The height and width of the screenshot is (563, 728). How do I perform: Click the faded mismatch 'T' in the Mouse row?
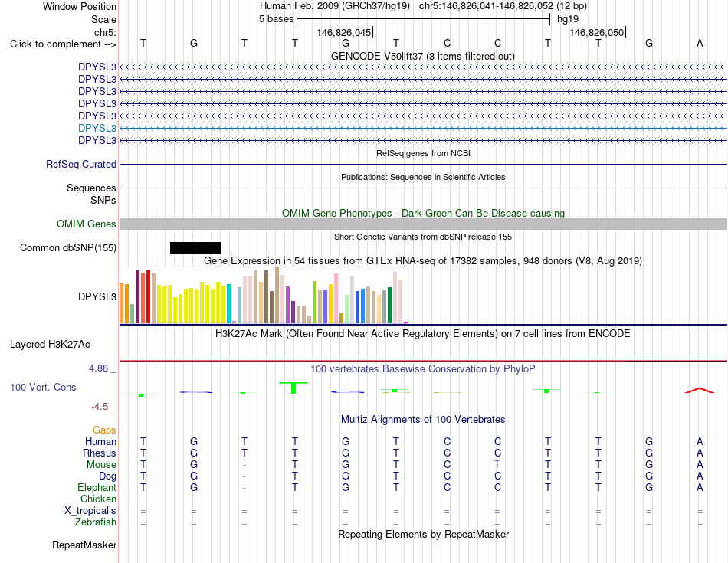497,465
